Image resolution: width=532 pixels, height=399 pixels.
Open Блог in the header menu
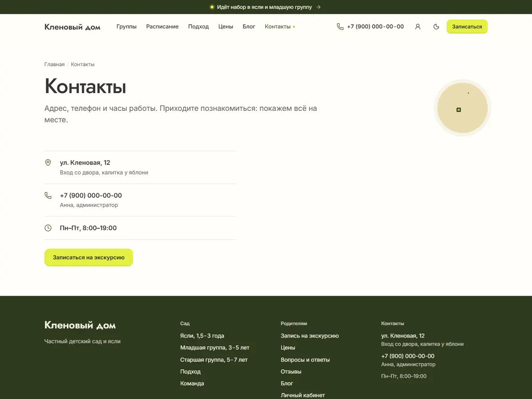pyautogui.click(x=249, y=27)
